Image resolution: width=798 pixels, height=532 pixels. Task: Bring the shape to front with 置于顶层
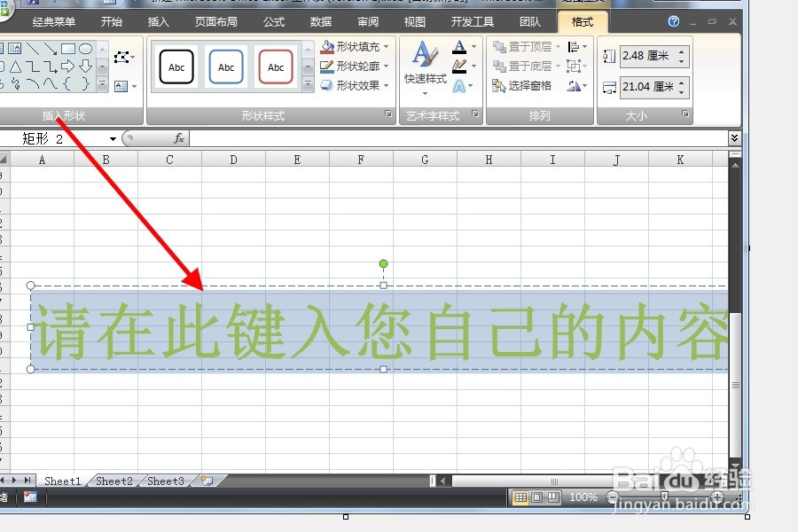coord(526,46)
